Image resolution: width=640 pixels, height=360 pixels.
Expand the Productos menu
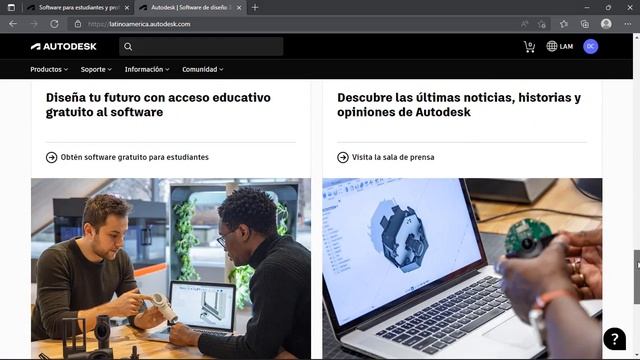(x=49, y=69)
